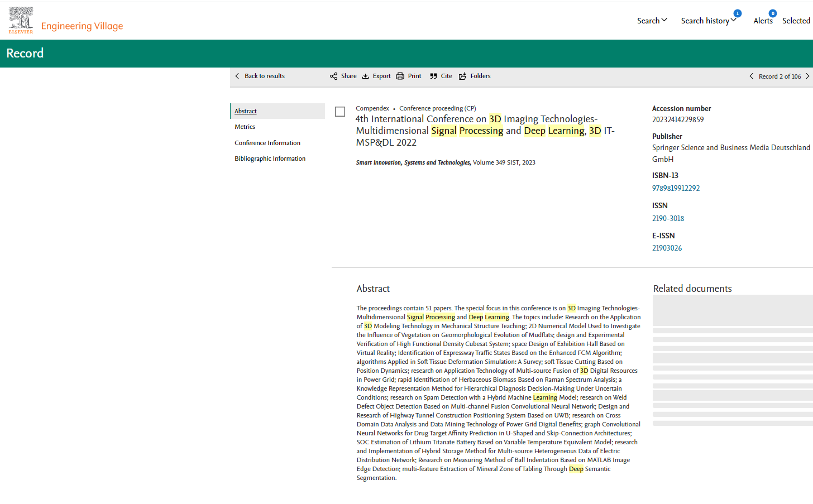The image size is (813, 504).
Task: Click the Cite button label
Action: click(447, 76)
